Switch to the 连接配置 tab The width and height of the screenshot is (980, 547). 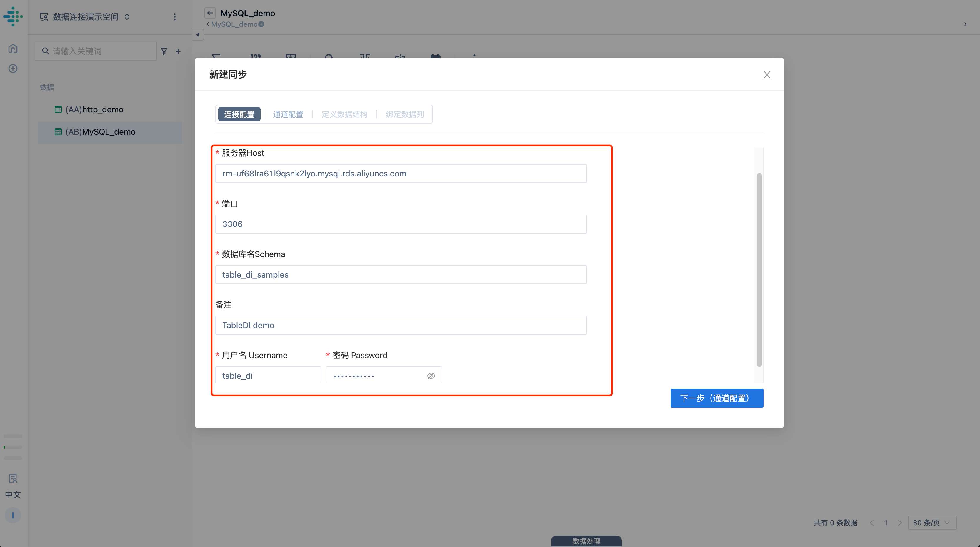[239, 114]
